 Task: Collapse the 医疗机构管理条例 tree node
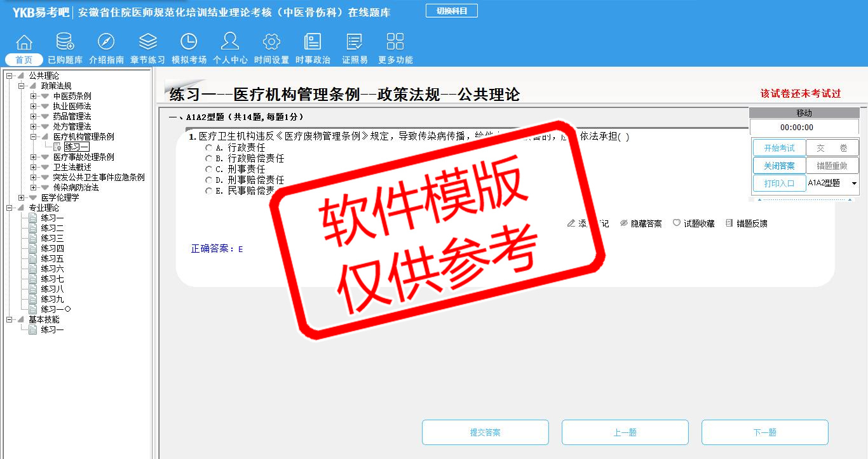pos(34,136)
